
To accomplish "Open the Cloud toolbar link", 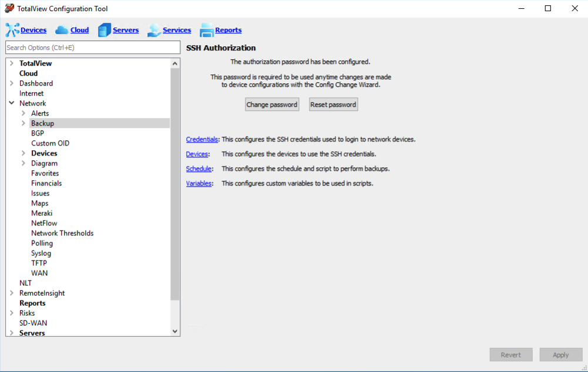I will click(79, 30).
